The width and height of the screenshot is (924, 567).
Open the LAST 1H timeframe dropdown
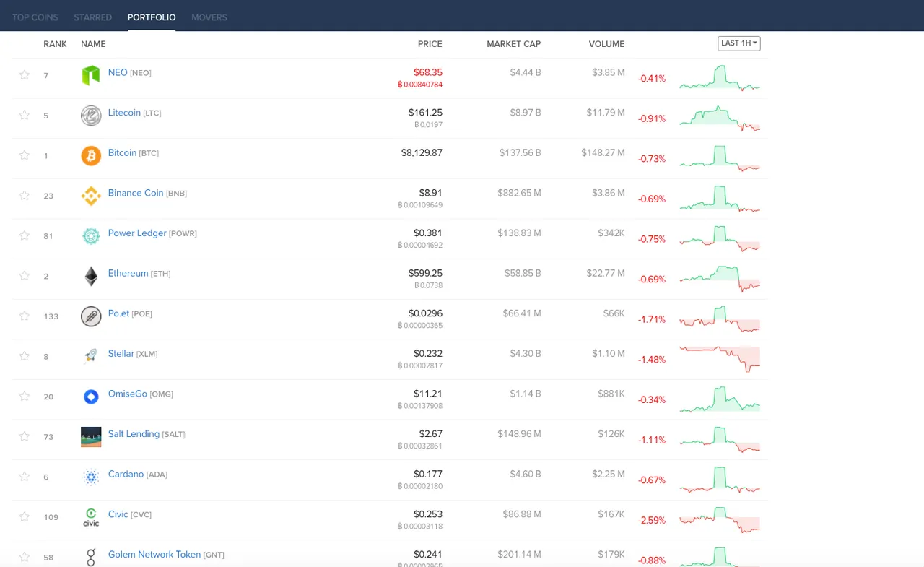[x=739, y=43]
